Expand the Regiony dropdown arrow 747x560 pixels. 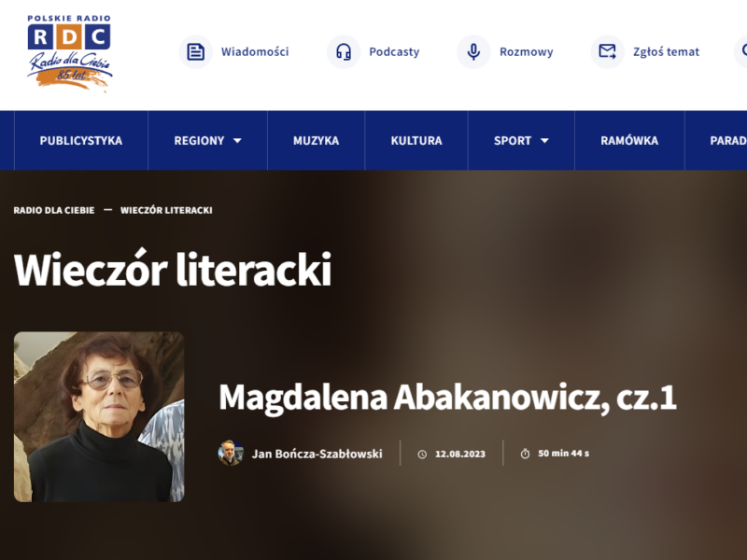click(x=237, y=141)
